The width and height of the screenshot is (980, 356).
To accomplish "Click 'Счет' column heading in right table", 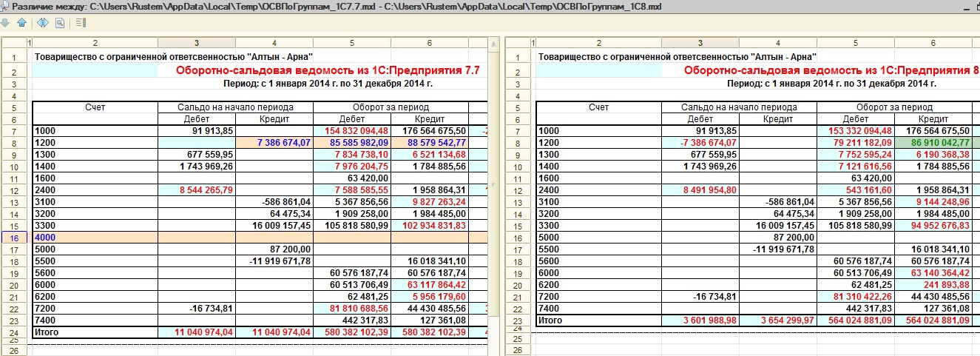I will coord(598,107).
